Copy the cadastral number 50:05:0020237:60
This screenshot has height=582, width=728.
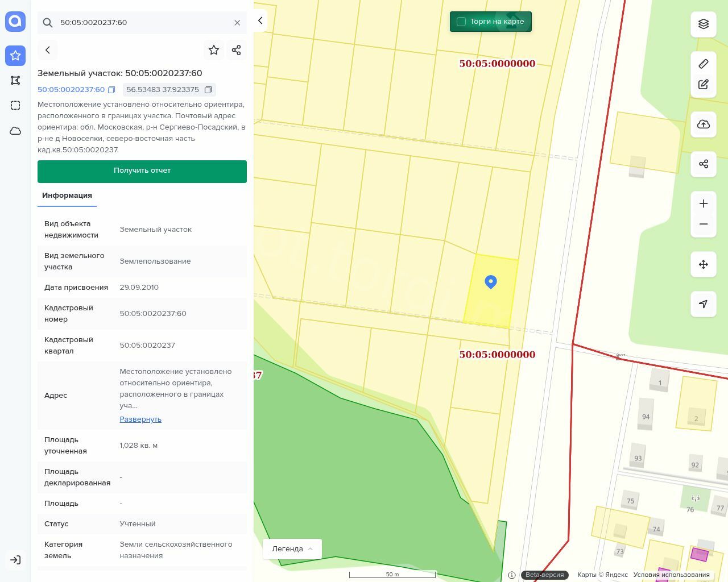pos(111,90)
